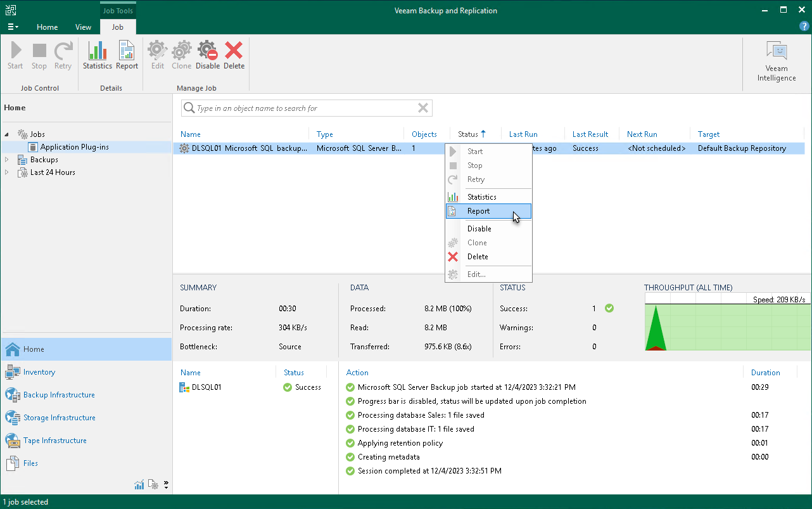The width and height of the screenshot is (812, 509).
Task: Click the green check beside the Success count
Action: (x=609, y=308)
